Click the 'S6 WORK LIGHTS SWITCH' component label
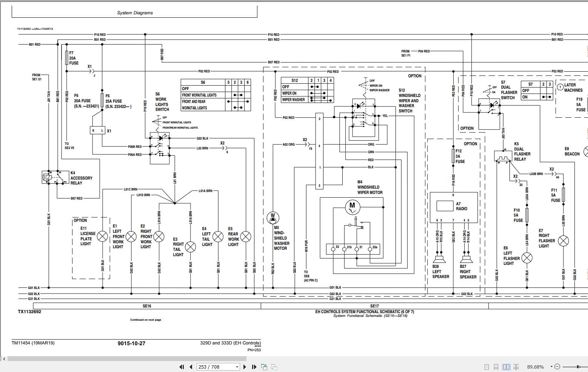This screenshot has height=372, width=588. pos(162,102)
